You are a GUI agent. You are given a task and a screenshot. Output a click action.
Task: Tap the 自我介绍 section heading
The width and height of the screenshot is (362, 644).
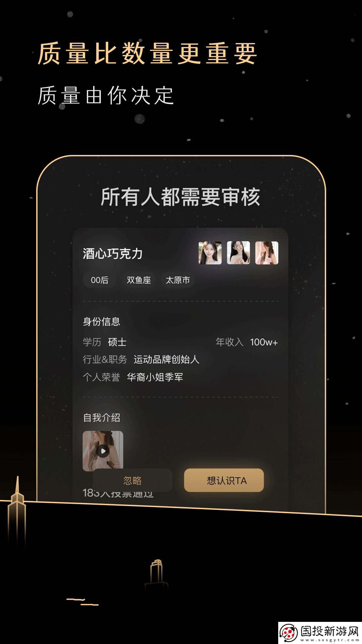coord(102,418)
